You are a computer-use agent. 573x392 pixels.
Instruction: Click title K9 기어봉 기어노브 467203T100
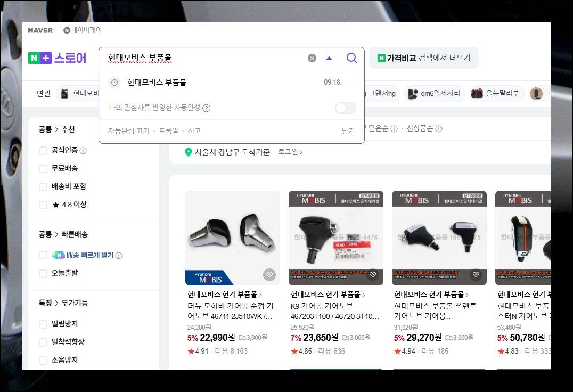335,311
